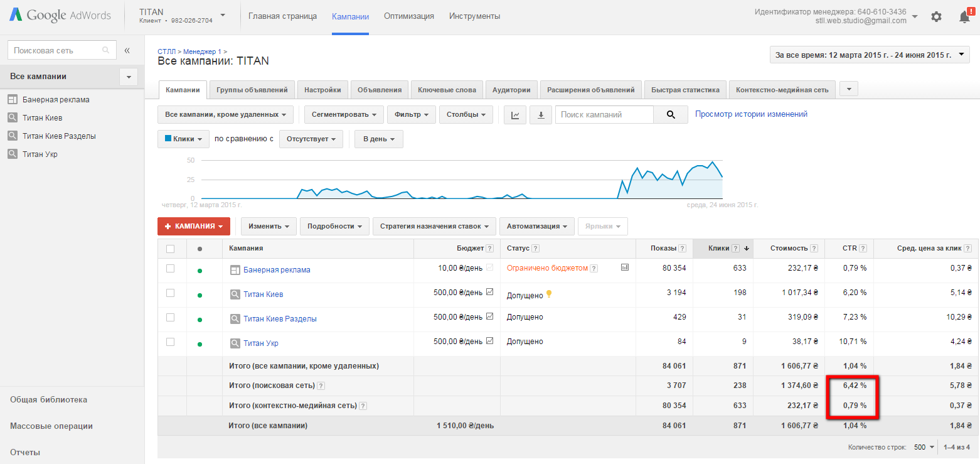Open budget chart icon for Титан Киев Разделы
980x464 pixels.
point(490,316)
